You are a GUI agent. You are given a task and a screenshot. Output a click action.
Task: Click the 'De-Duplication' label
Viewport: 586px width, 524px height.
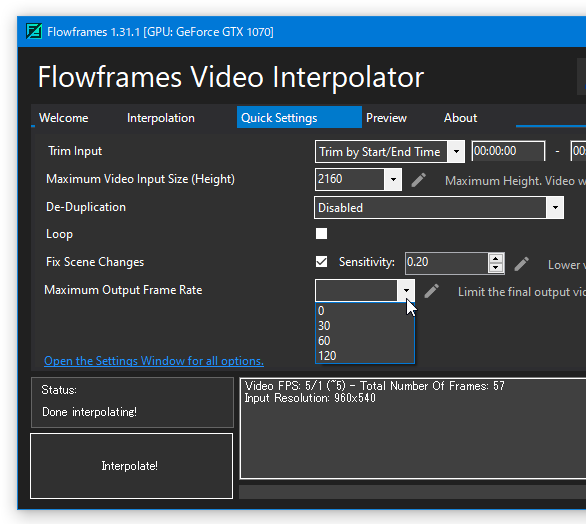pos(86,207)
